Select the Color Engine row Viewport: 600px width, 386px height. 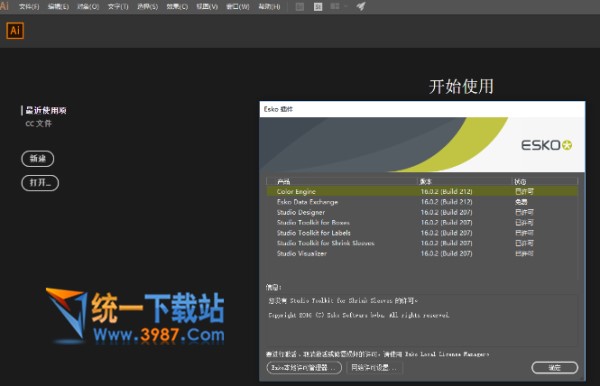click(x=422, y=191)
